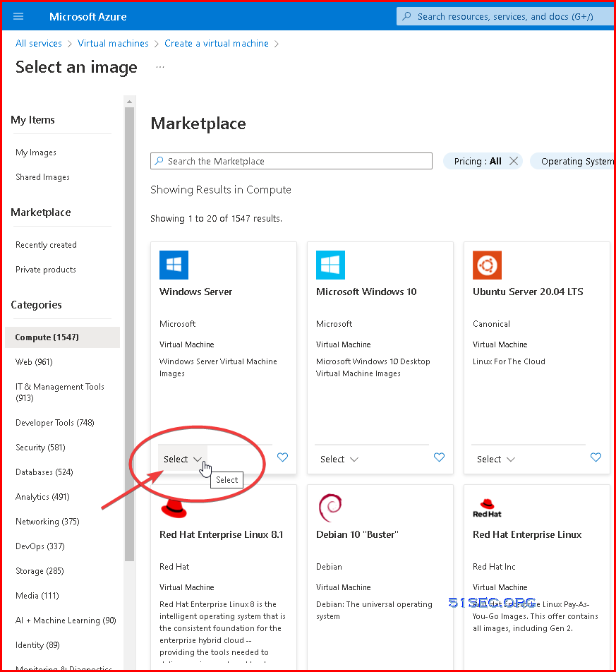Open the ellipsis menu beside Select an image
The width and height of the screenshot is (616, 672).
160,67
